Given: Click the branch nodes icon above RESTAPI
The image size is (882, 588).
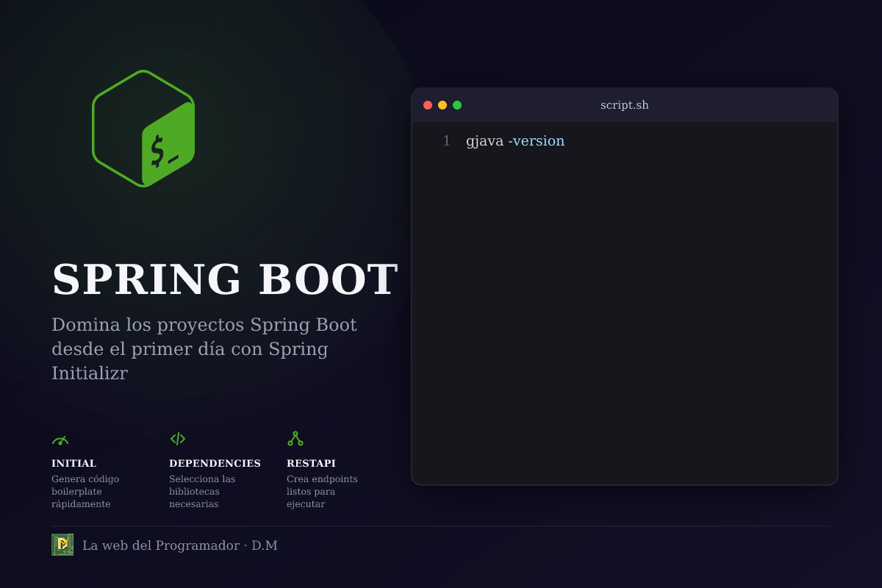Looking at the screenshot, I should pos(295,439).
